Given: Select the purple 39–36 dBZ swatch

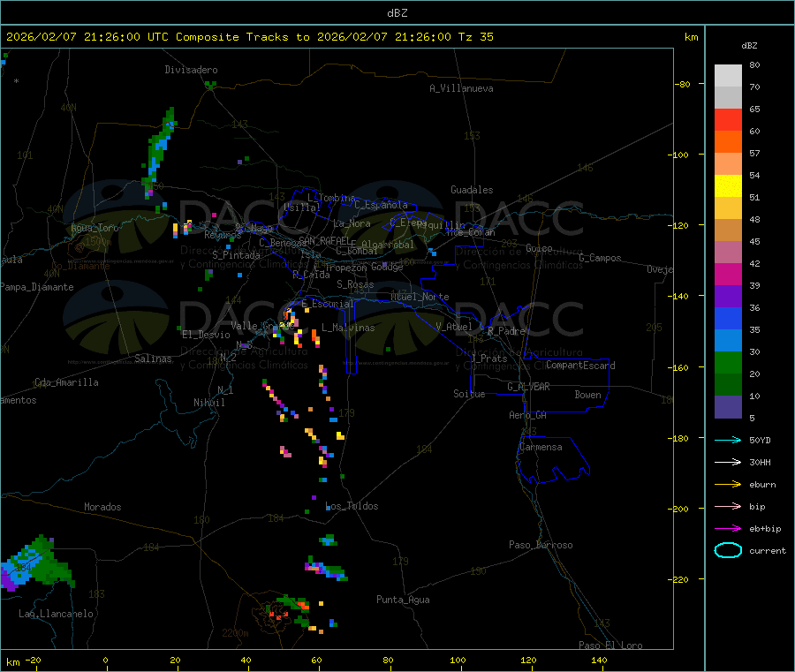Looking at the screenshot, I should click(728, 297).
